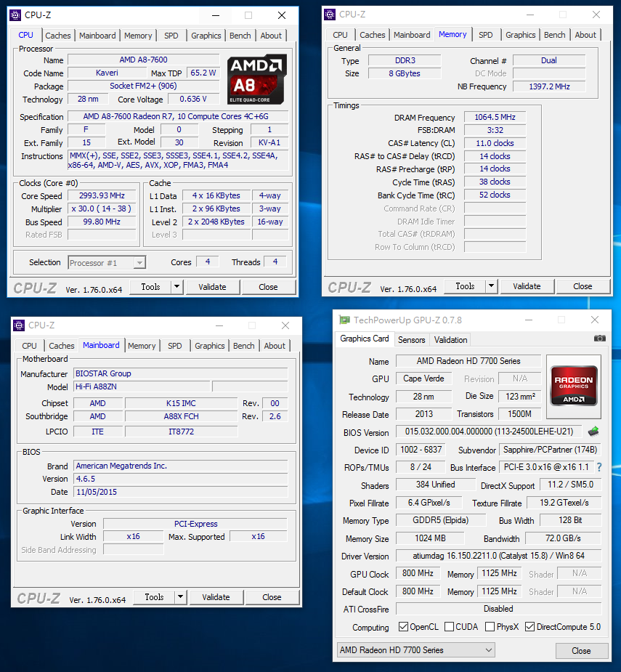The width and height of the screenshot is (621, 672).
Task: Toggle the DirectCompute 5.0 checkbox
Action: [x=529, y=626]
